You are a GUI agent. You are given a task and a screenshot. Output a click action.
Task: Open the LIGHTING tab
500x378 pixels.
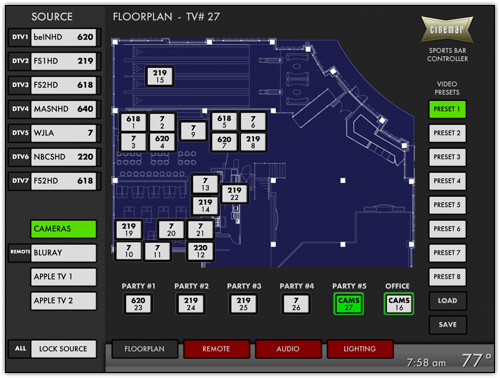(360, 349)
